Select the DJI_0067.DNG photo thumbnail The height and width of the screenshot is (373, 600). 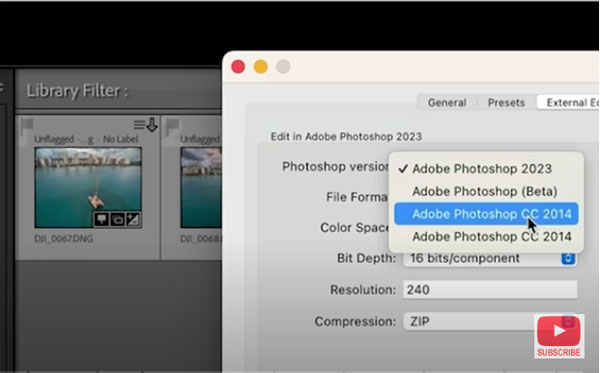[88, 187]
